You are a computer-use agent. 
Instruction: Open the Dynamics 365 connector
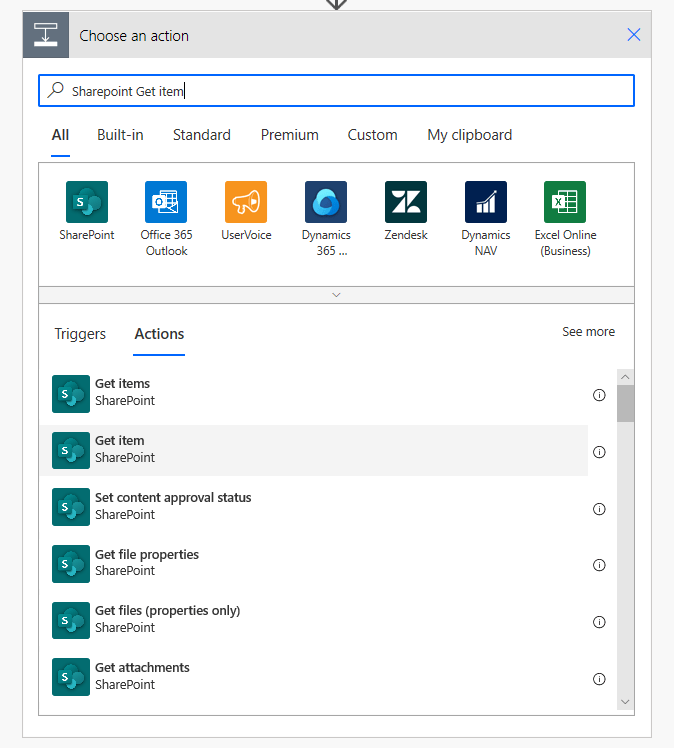[x=326, y=202]
